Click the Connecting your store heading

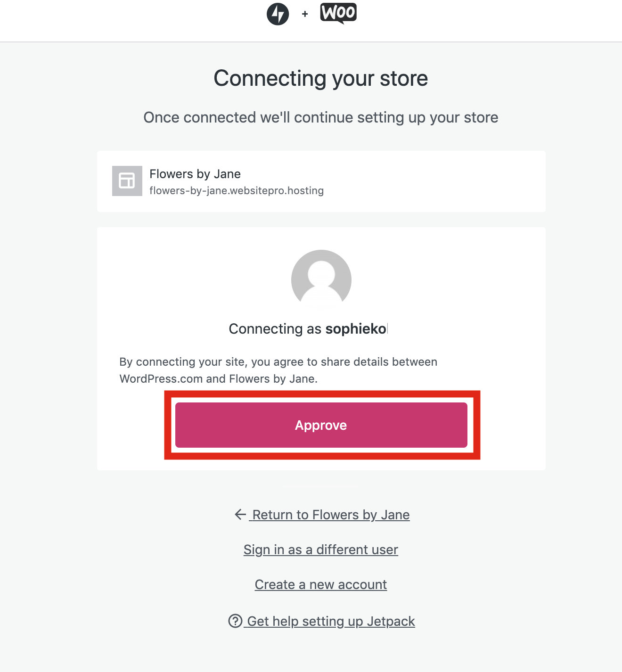[x=321, y=78]
